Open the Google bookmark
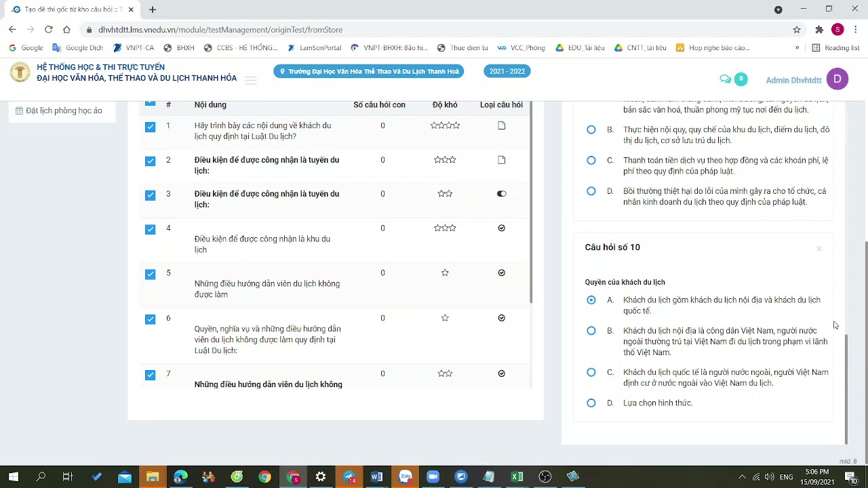The width and height of the screenshot is (868, 488). [26, 47]
